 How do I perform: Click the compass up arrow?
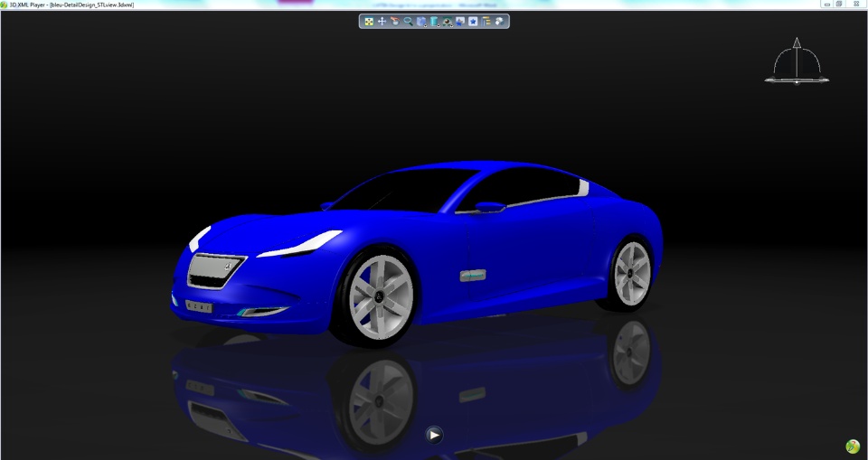[x=797, y=43]
